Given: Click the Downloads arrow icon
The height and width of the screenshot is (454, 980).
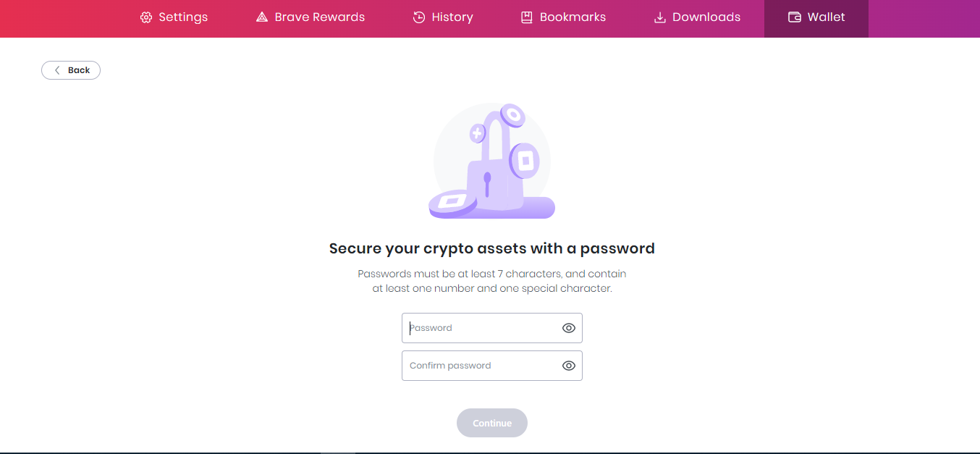Looking at the screenshot, I should pyautogui.click(x=659, y=17).
